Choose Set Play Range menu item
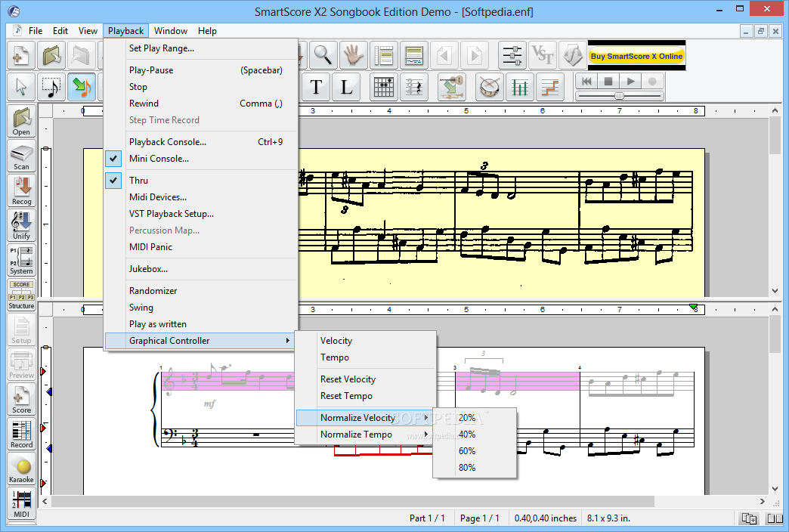Image resolution: width=789 pixels, height=532 pixels. click(x=201, y=48)
